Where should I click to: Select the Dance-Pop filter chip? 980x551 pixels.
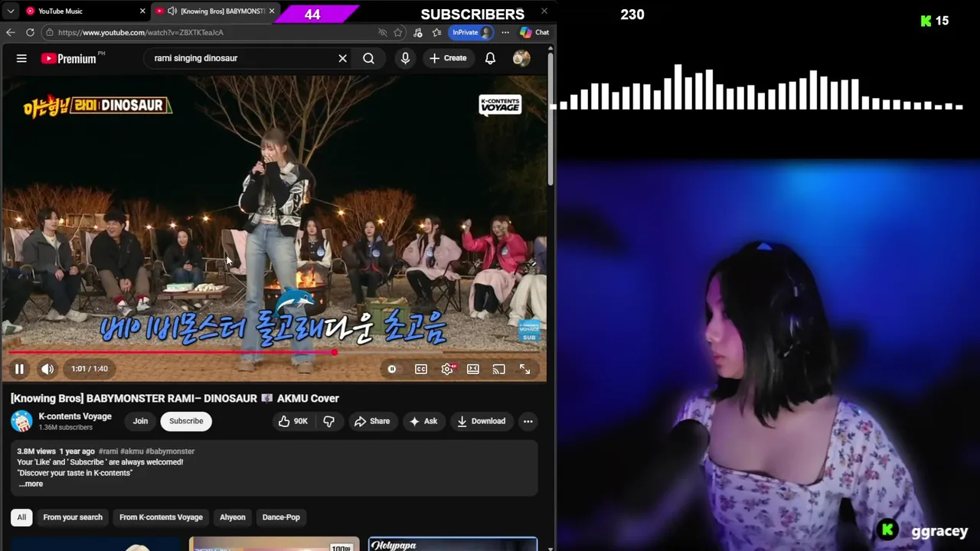coord(281,517)
